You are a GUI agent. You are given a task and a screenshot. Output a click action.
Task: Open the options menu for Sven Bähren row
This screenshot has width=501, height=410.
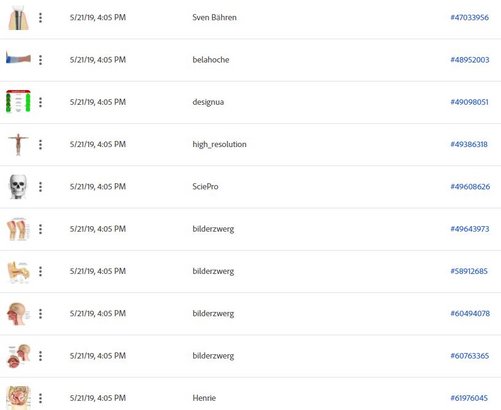click(x=40, y=18)
